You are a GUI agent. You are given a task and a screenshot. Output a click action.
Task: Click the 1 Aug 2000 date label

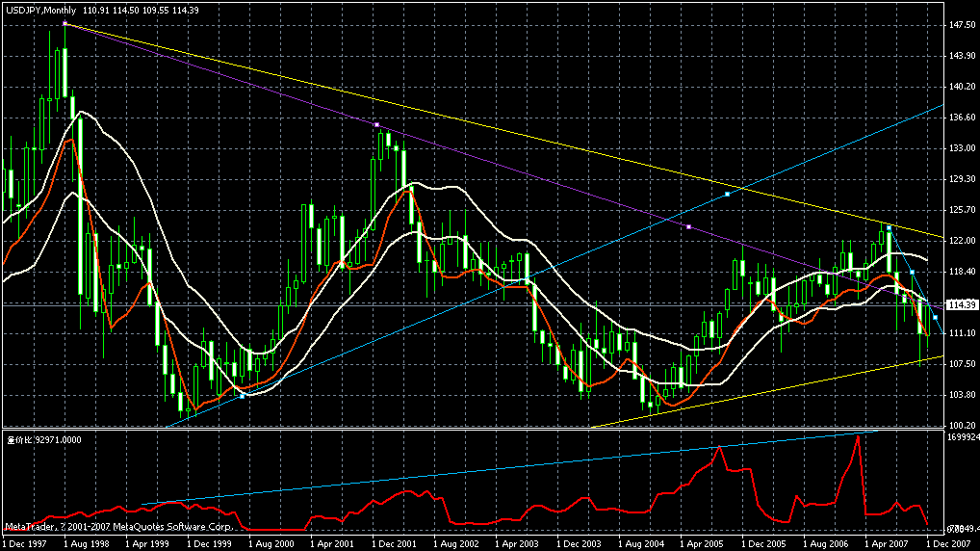pos(271,544)
